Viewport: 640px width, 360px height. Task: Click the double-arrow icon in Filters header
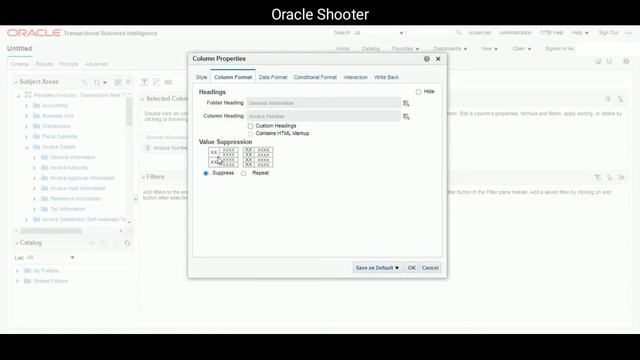point(622,177)
